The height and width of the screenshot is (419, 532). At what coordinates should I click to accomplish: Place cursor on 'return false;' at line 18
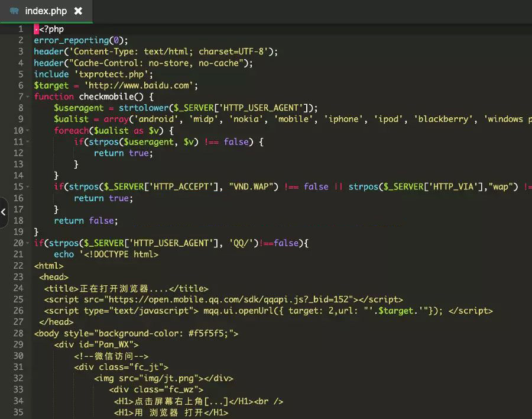86,221
